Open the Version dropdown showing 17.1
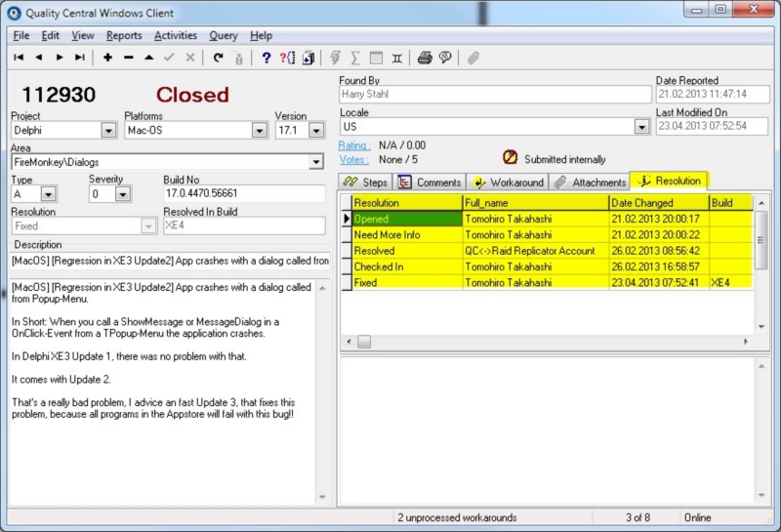781x532 pixels. (315, 131)
